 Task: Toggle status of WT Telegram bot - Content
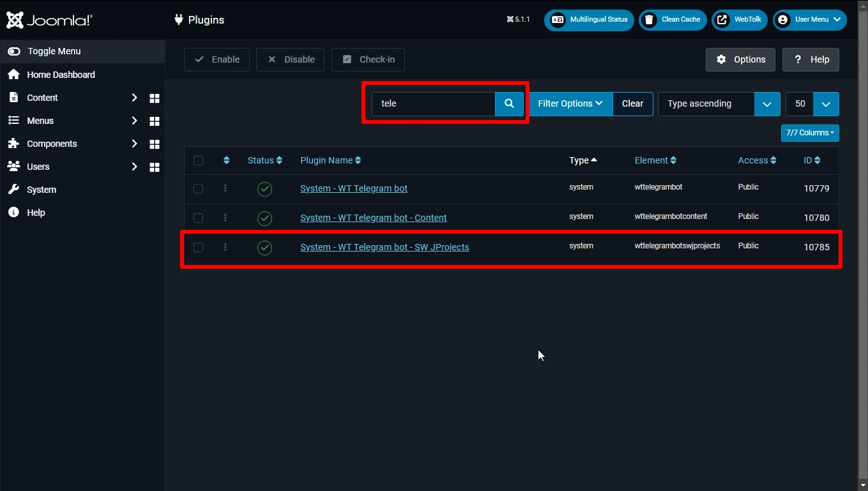[264, 218]
